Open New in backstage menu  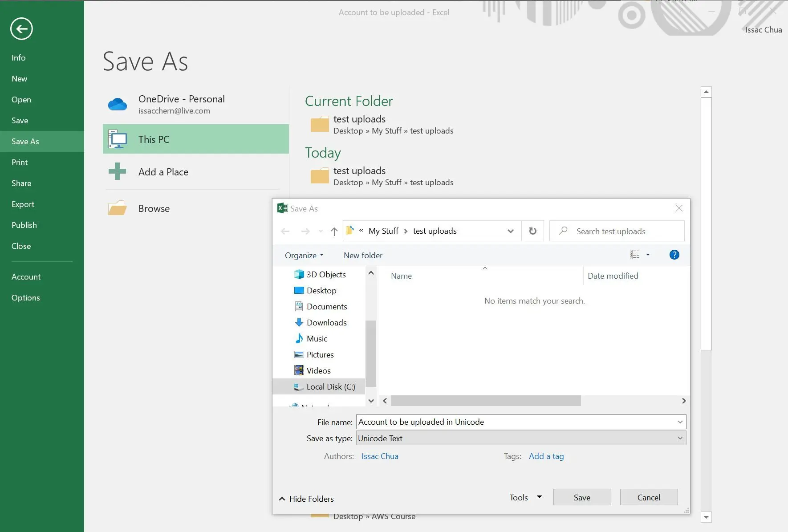pos(20,78)
